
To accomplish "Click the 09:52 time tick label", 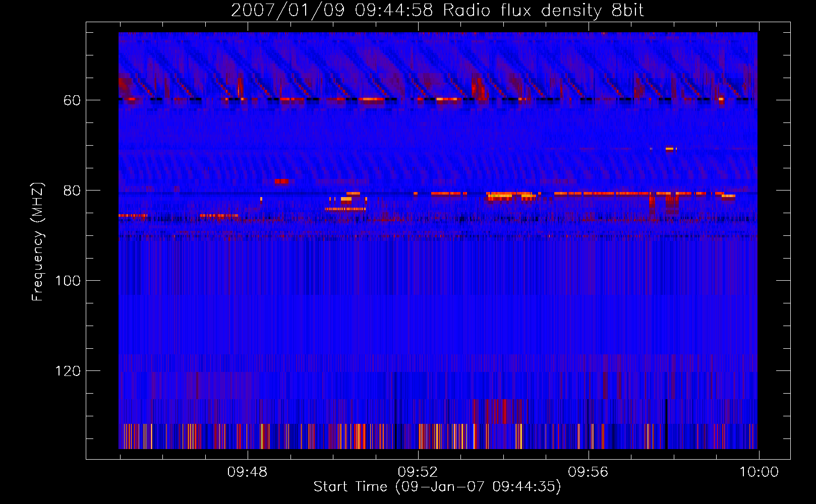I will [418, 472].
